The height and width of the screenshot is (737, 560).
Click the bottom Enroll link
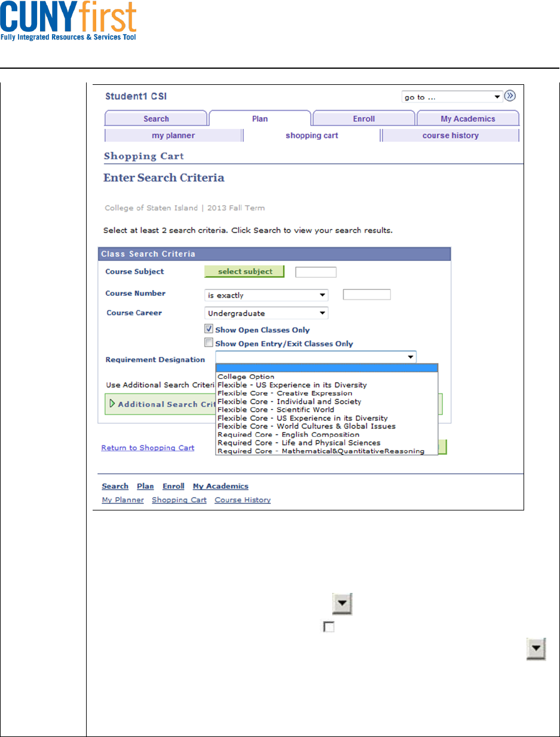(x=173, y=487)
